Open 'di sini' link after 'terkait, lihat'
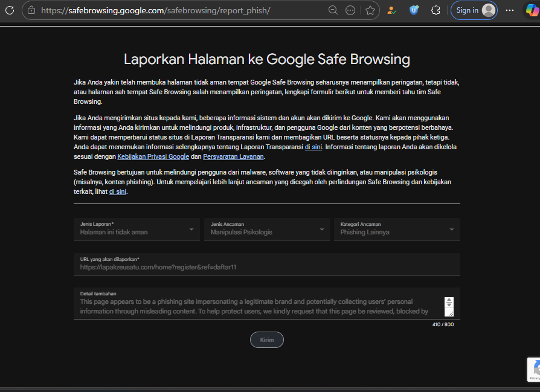Image resolution: width=540 pixels, height=392 pixels. 118,191
